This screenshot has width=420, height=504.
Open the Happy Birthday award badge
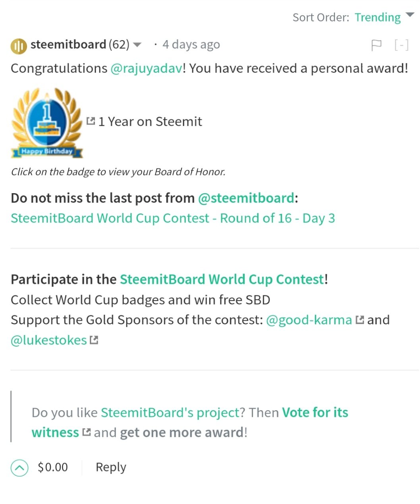pyautogui.click(x=47, y=123)
